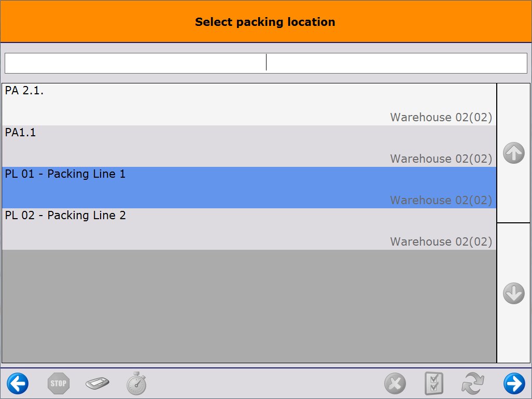Click the Select packing location title bar
This screenshot has width=532, height=399.
tap(265, 22)
